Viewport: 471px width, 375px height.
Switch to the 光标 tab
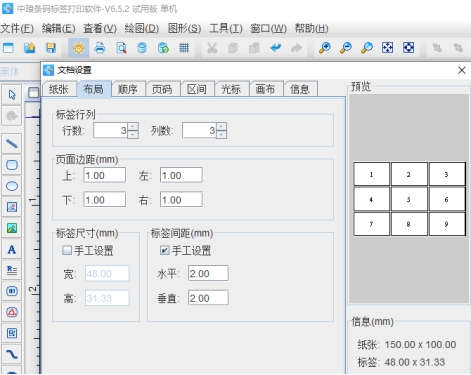[231, 89]
